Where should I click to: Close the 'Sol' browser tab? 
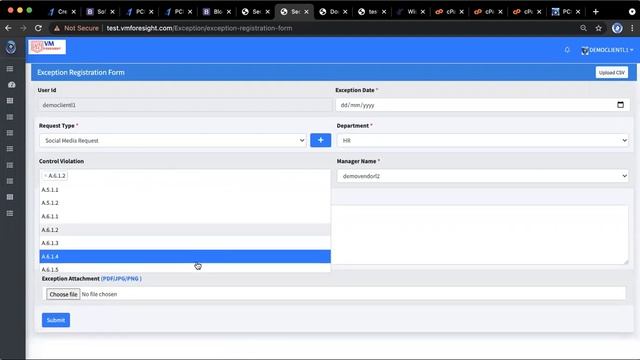112,12
